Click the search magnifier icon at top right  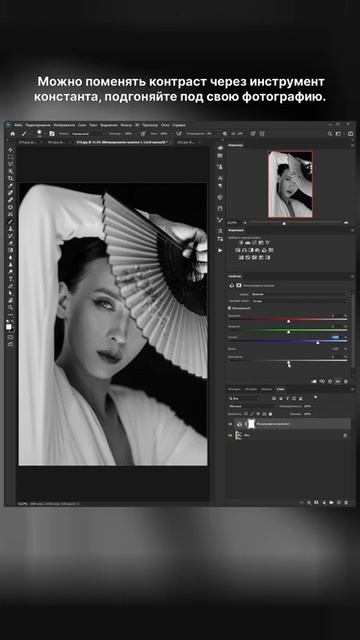pyautogui.click(x=330, y=133)
